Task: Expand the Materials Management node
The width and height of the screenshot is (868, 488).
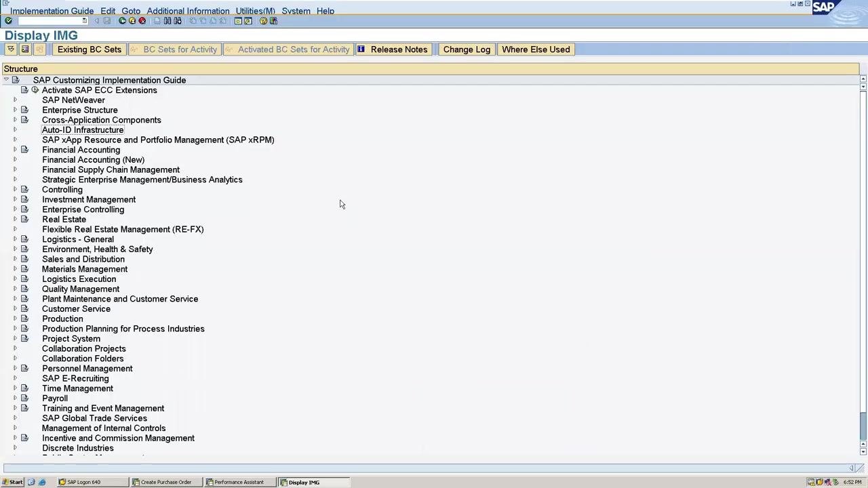Action: (15, 269)
